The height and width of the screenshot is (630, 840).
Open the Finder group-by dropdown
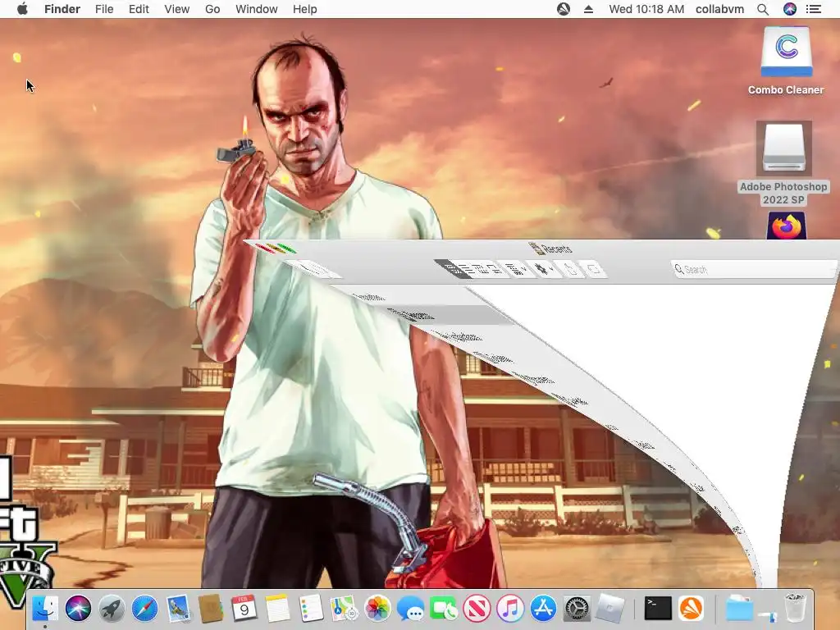click(517, 269)
